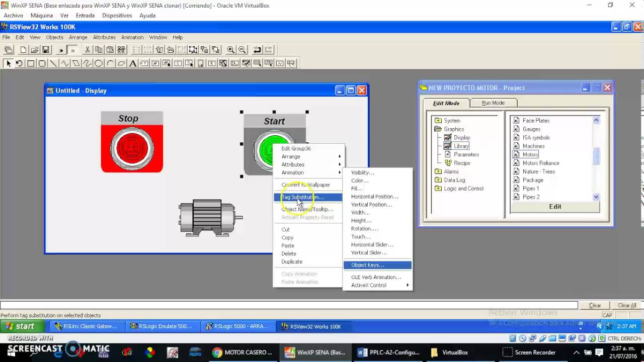Open Library item under Graphics

[461, 146]
